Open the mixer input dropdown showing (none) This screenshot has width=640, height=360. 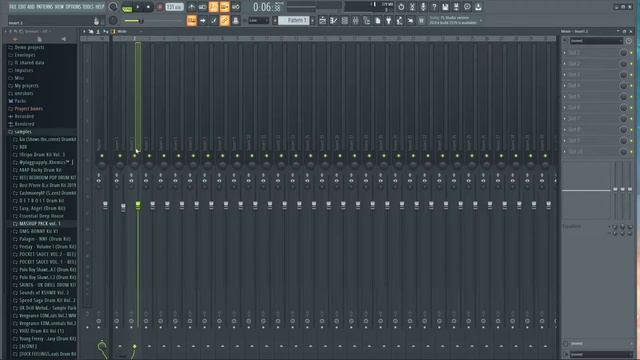tap(596, 41)
